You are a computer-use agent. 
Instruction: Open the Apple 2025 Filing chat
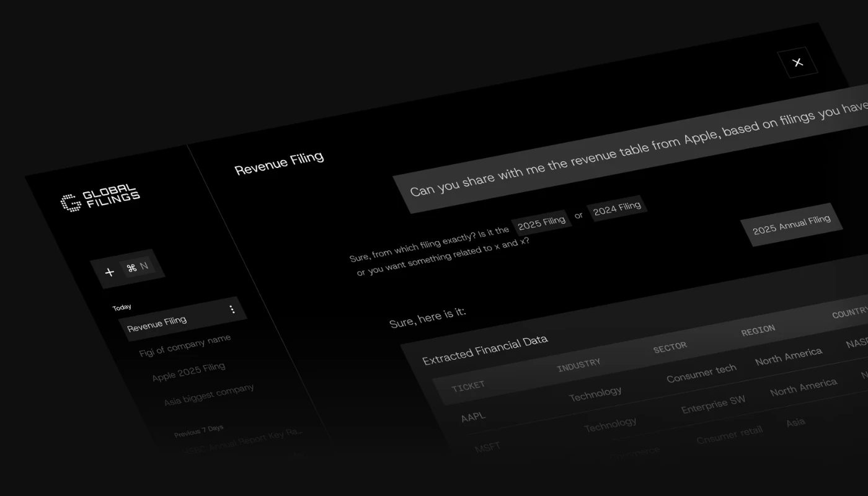point(188,373)
